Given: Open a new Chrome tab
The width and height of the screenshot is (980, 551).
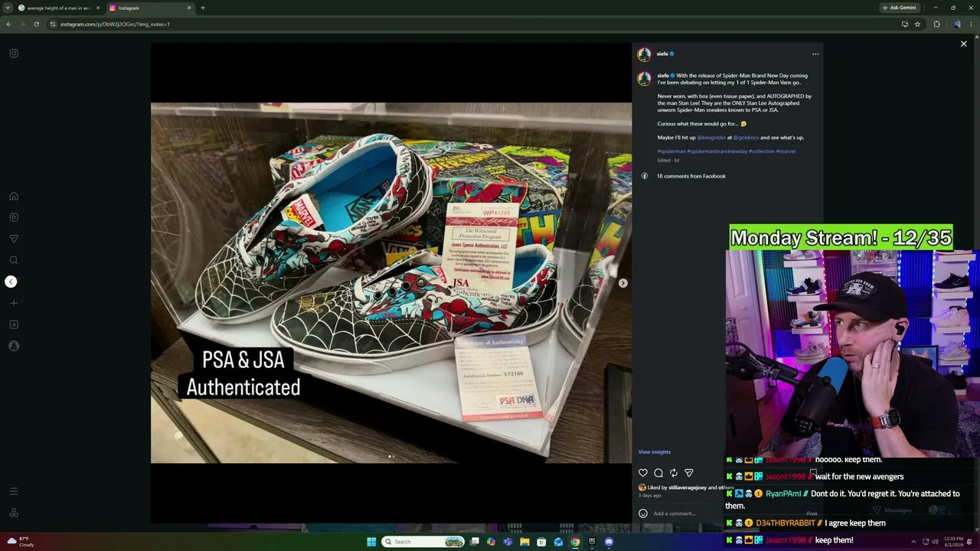Looking at the screenshot, I should point(203,8).
